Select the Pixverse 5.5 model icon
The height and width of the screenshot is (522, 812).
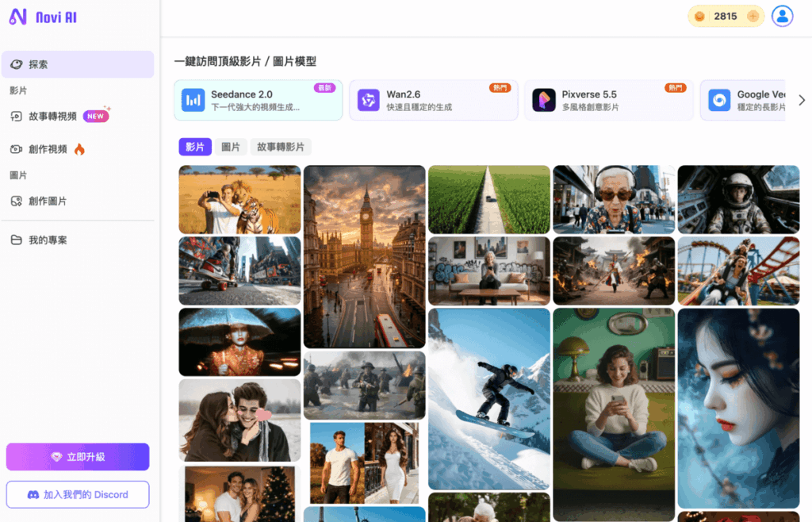coord(543,99)
